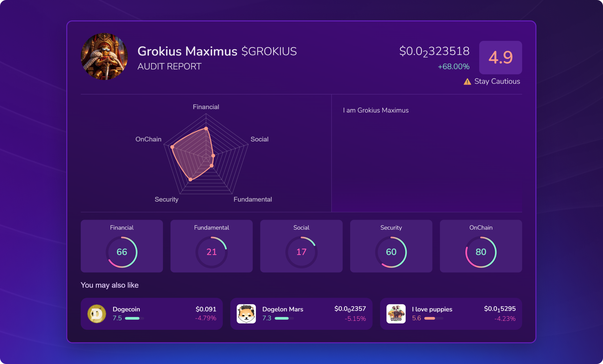Viewport: 603px width, 364px height.
Task: Open the Security score card
Action: pyautogui.click(x=391, y=246)
